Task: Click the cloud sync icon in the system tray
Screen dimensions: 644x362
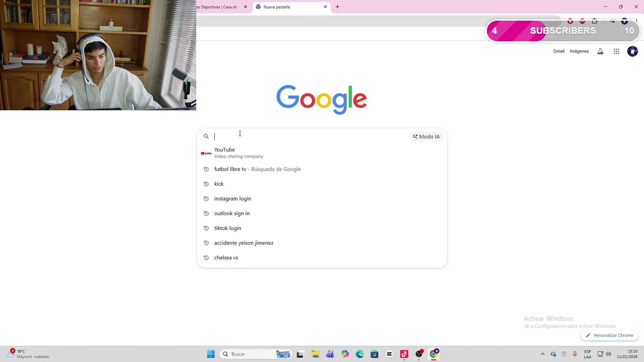Action: [553, 354]
